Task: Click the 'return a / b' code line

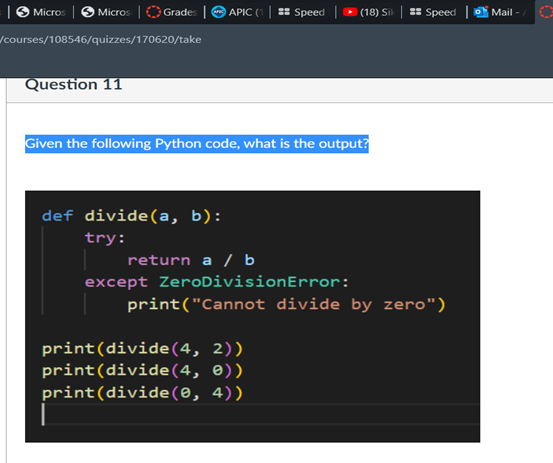Action: (191, 260)
